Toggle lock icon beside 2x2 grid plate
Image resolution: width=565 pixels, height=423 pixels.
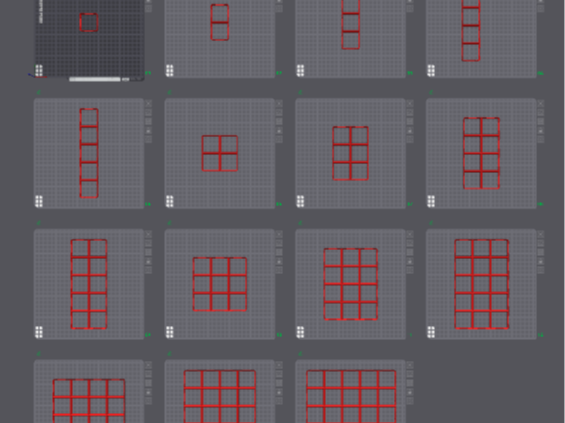(x=279, y=131)
